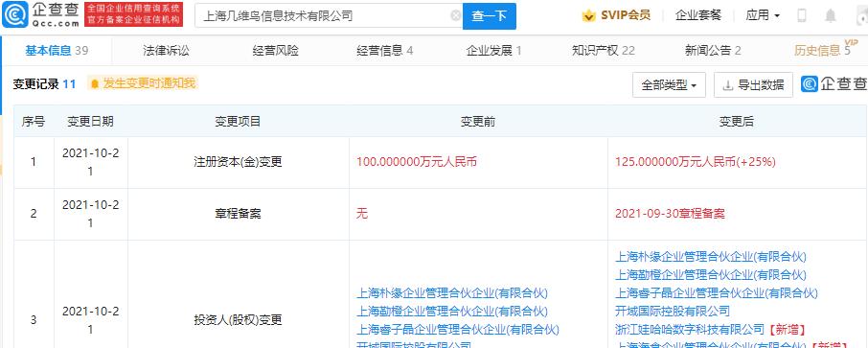Screen dimensions: 868x348
Task: Open the 全部类型 filter dropdown
Action: 669,85
